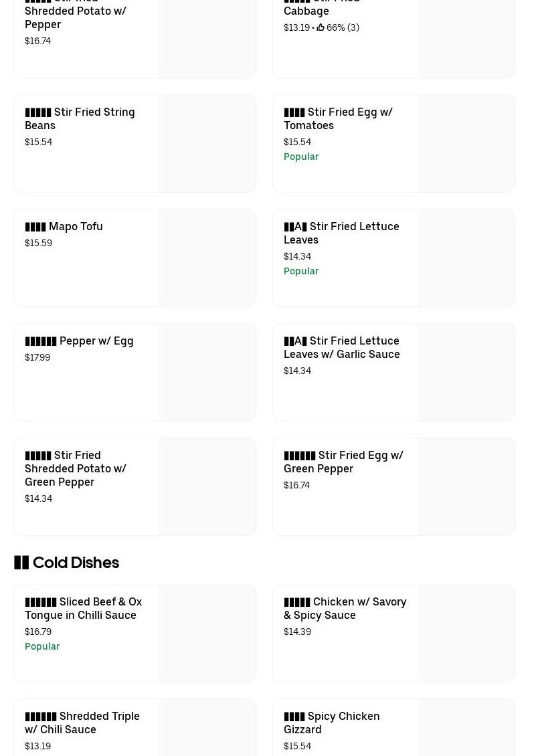The image size is (538, 756).
Task: Open Stir Fried Shredded Potato w/ Green Pepper
Action: point(76,468)
